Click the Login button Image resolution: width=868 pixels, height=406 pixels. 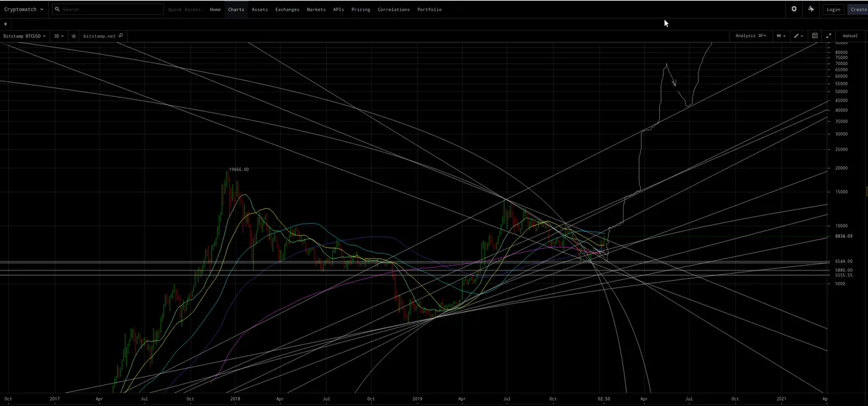(833, 9)
